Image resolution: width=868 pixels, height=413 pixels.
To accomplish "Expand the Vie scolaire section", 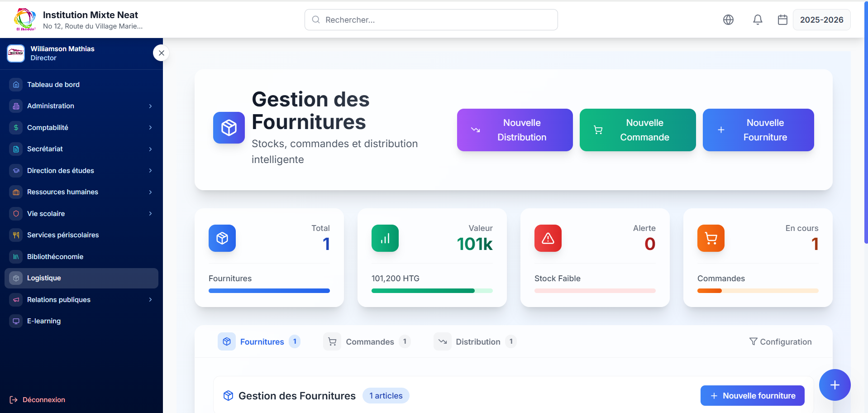I will coord(150,213).
